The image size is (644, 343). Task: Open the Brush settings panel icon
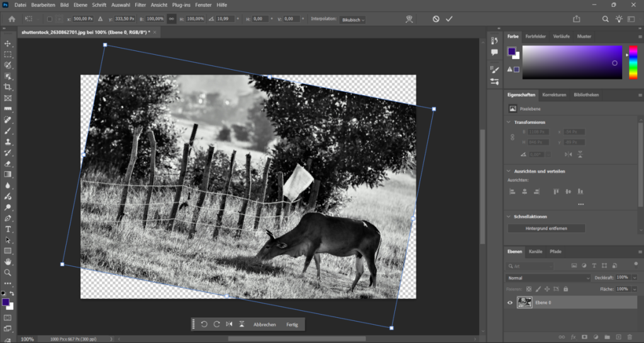[494, 70]
